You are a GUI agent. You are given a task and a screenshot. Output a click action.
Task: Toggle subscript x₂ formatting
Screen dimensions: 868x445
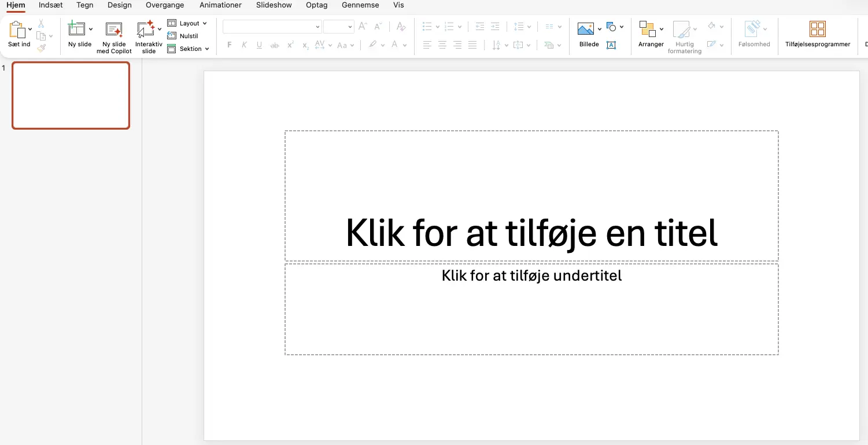305,45
